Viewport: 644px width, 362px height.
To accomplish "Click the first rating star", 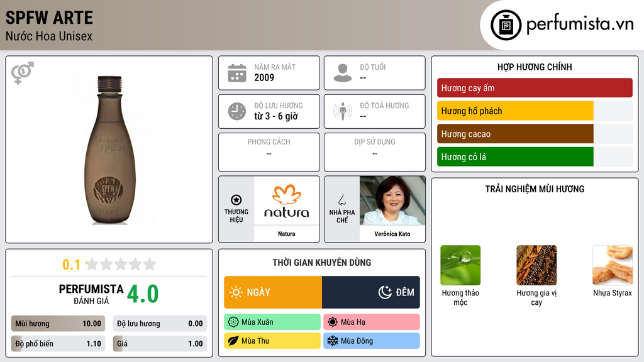I will [x=92, y=264].
